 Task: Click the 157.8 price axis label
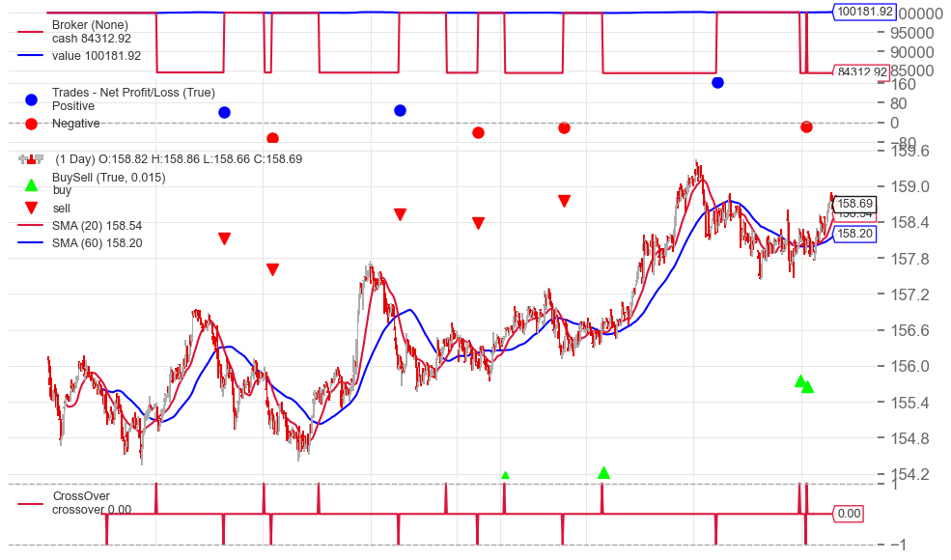point(909,259)
